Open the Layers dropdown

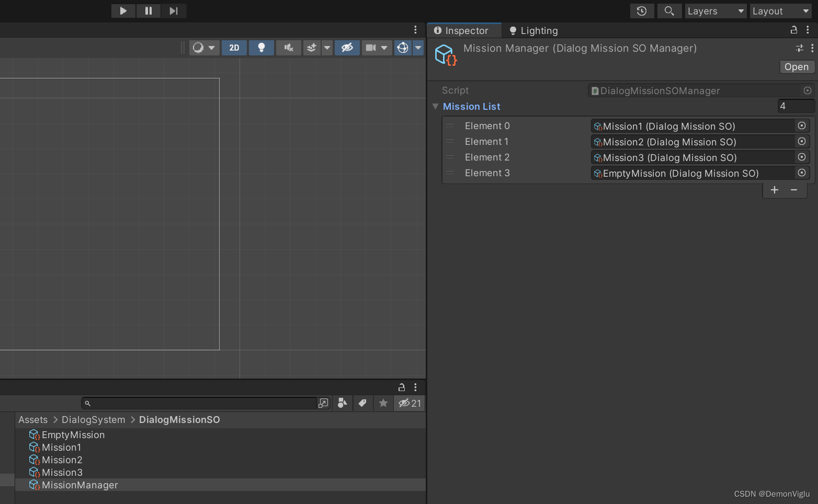tap(715, 10)
